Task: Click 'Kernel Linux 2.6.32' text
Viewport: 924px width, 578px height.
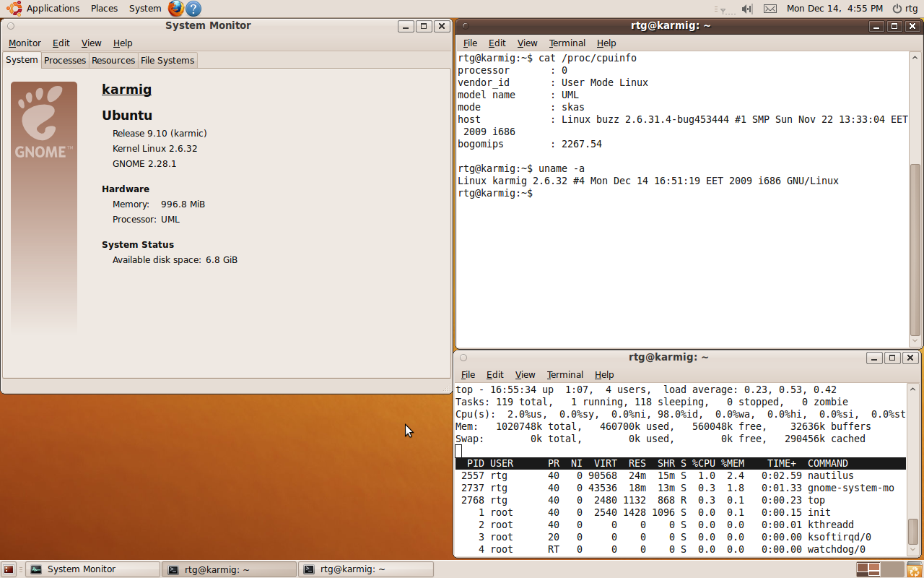Action: 155,149
